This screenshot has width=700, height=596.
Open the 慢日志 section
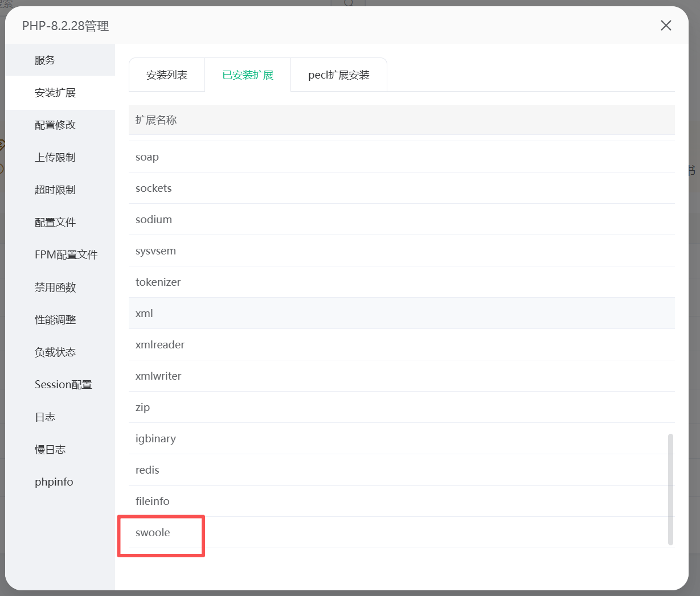[50, 450]
